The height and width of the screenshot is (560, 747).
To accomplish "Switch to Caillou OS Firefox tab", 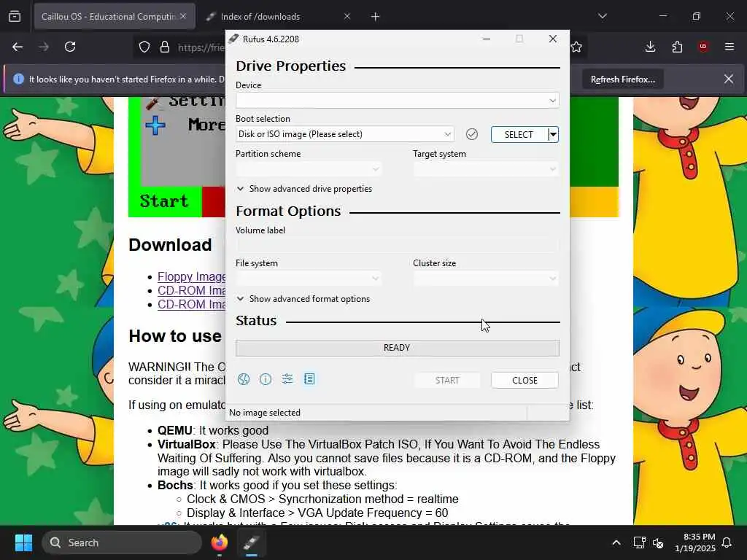I will pyautogui.click(x=109, y=17).
